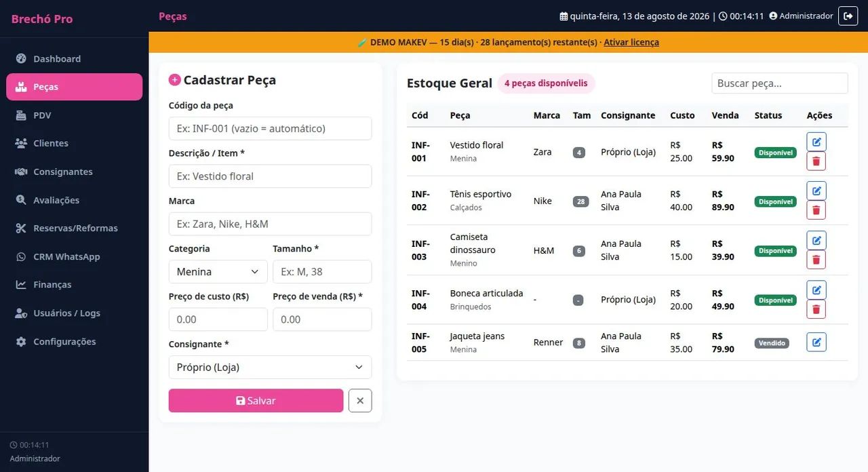Click the Consignantes handshake icon
Image resolution: width=868 pixels, height=472 pixels.
21,172
